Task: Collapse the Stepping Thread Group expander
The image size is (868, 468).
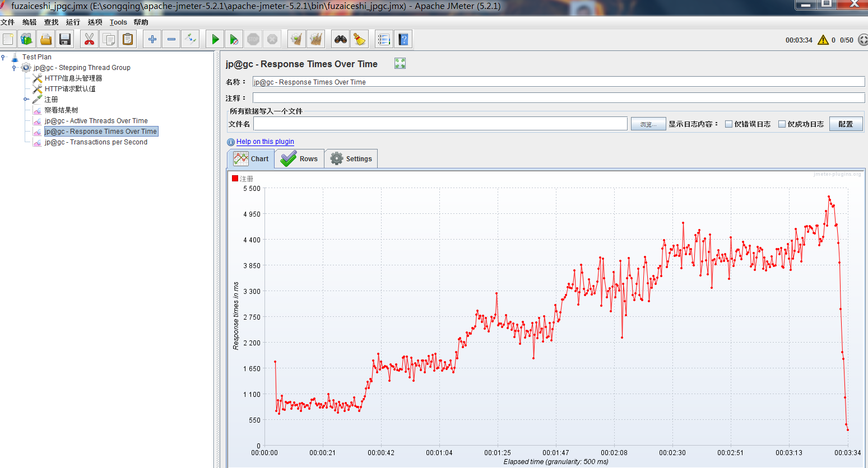Action: (14, 68)
